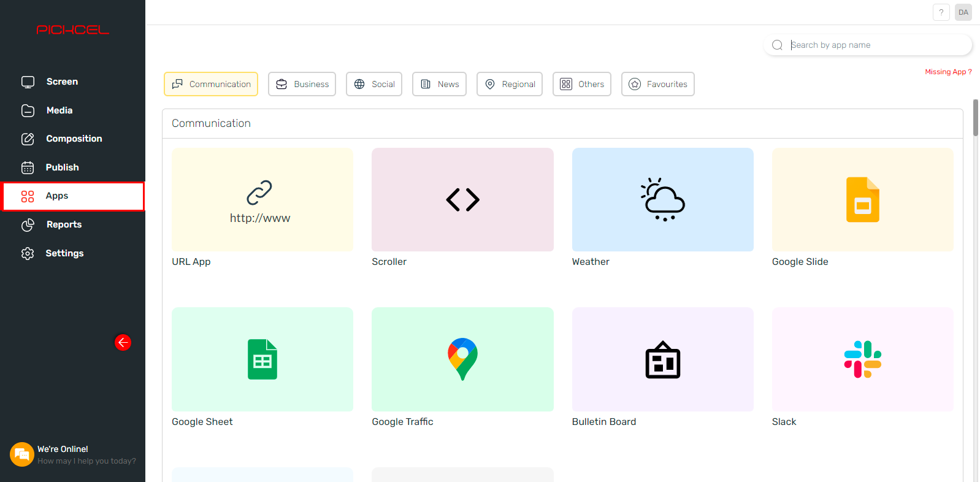Click the Media folder icon in sidebar
This screenshot has width=980, height=482.
[x=28, y=110]
